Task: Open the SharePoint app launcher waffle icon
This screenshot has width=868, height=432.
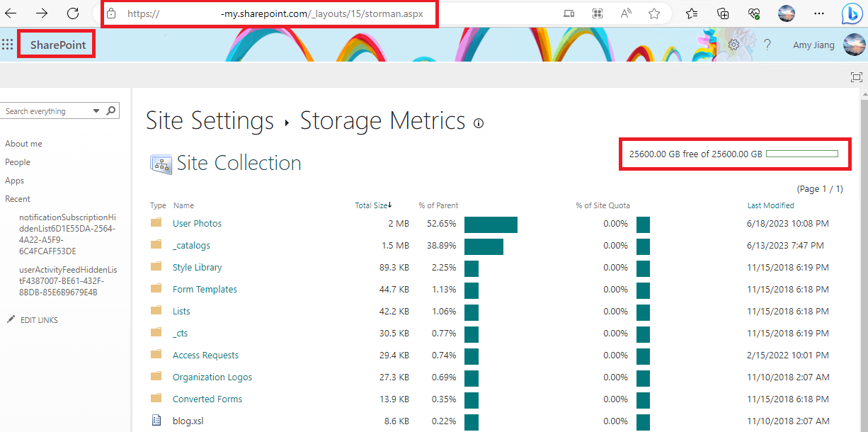Action: [x=8, y=44]
